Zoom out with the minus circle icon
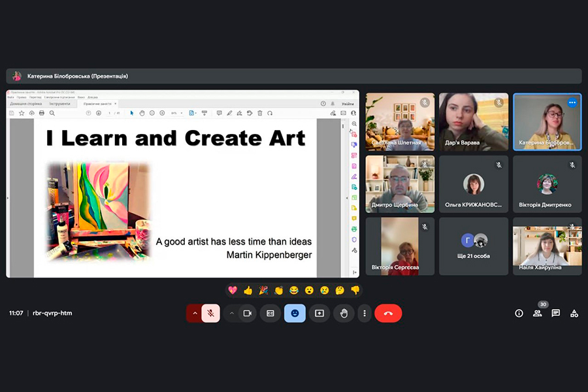 tap(152, 113)
